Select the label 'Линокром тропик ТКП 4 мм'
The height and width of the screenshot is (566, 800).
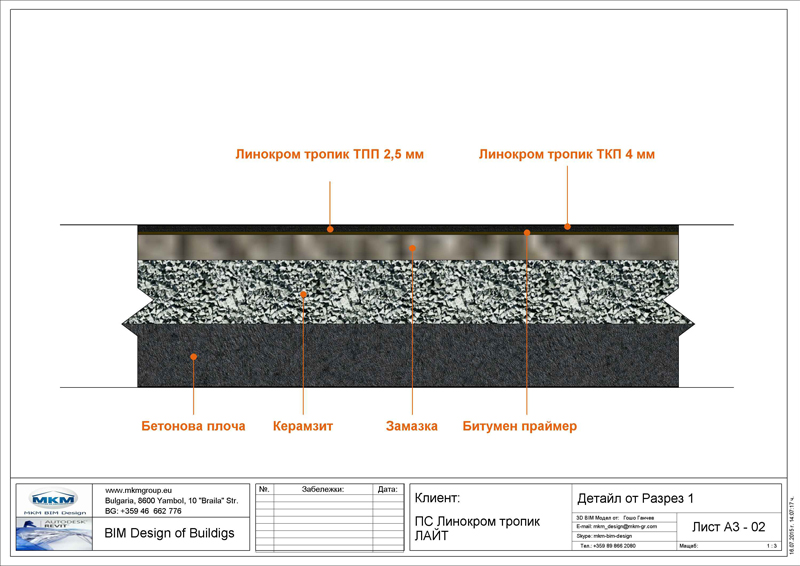(x=567, y=154)
